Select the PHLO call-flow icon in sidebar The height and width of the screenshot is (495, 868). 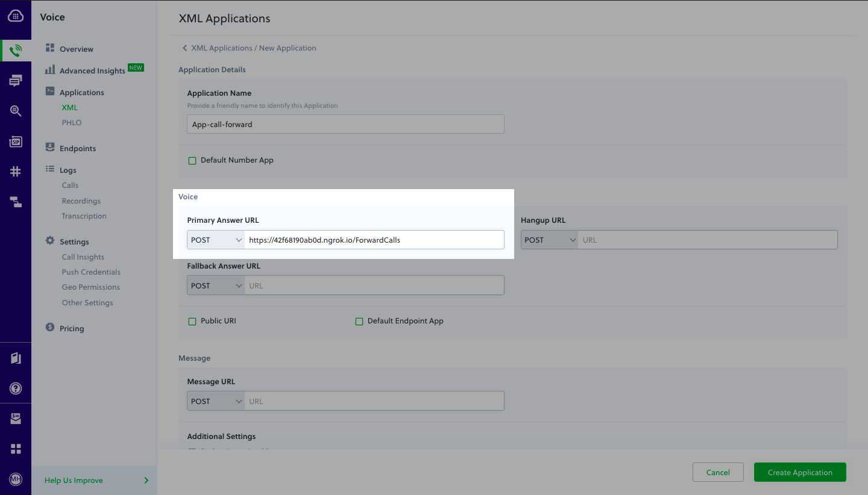click(x=16, y=202)
